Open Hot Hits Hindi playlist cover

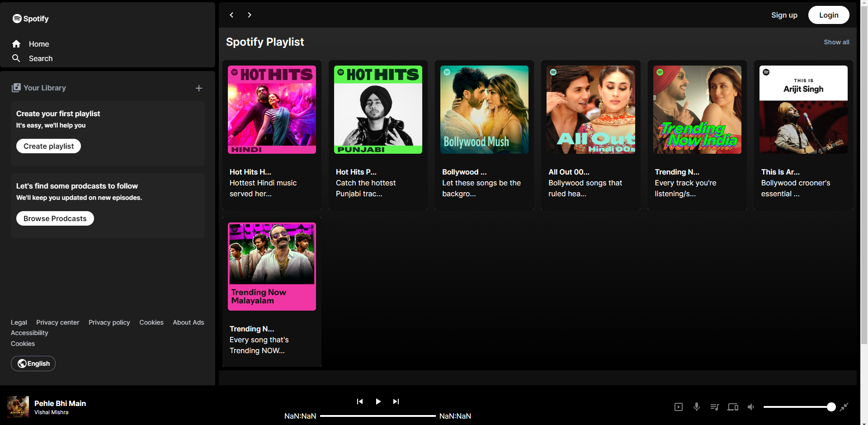pyautogui.click(x=272, y=109)
